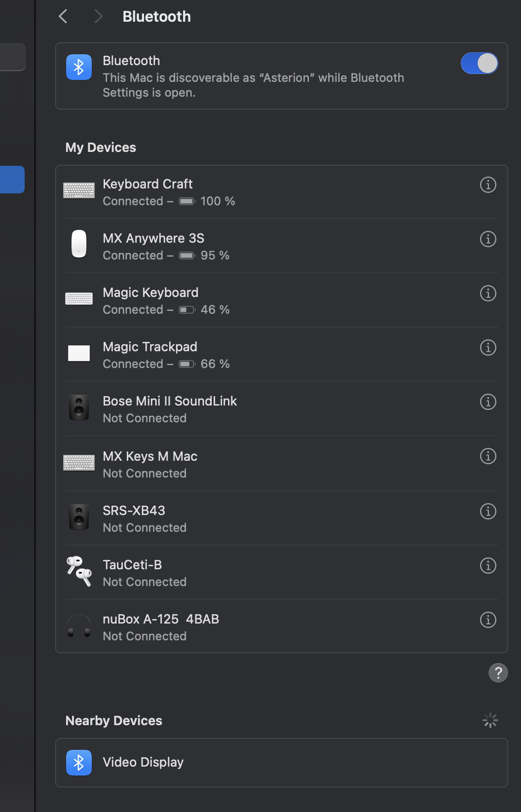Click the 46 % battery level text

coord(215,310)
